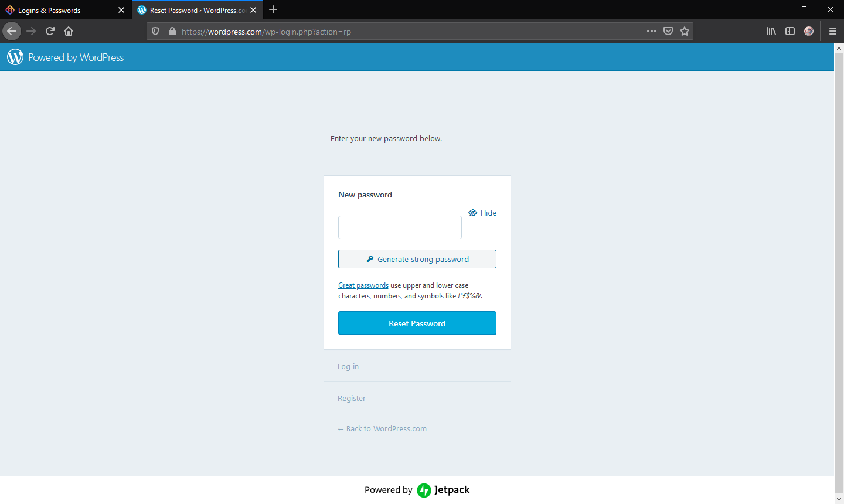
Task: Click 'Enter your new password below.' text
Action: 386,139
